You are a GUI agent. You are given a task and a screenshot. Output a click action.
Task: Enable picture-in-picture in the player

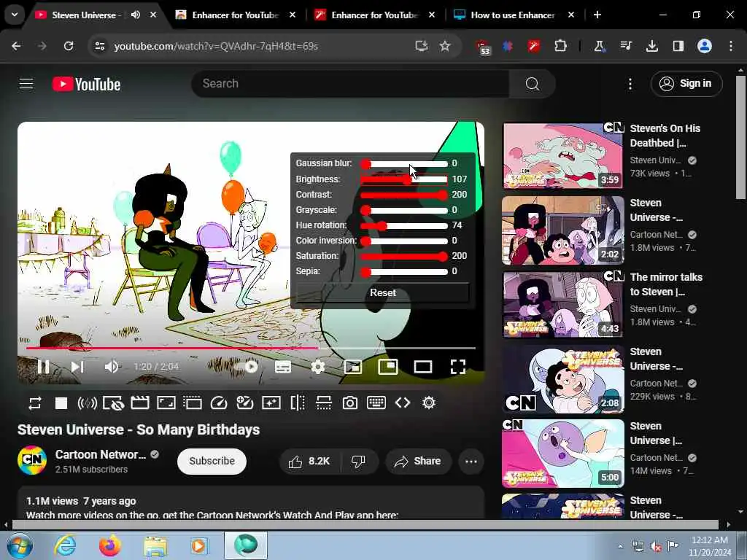[353, 367]
